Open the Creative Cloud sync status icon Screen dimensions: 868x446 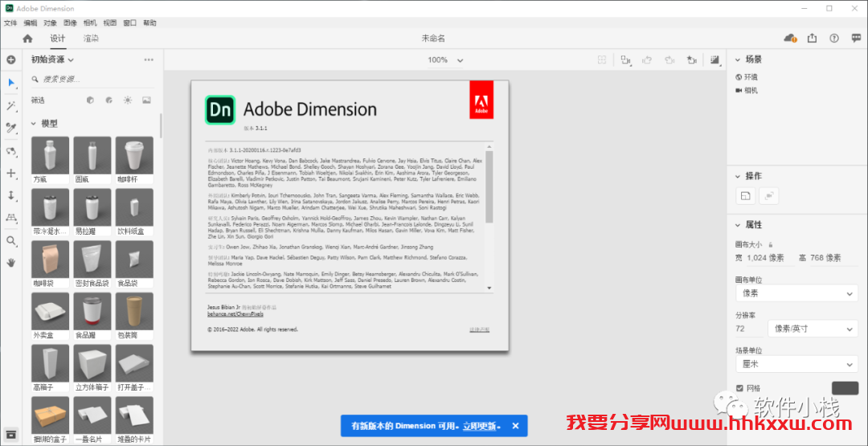tap(790, 39)
